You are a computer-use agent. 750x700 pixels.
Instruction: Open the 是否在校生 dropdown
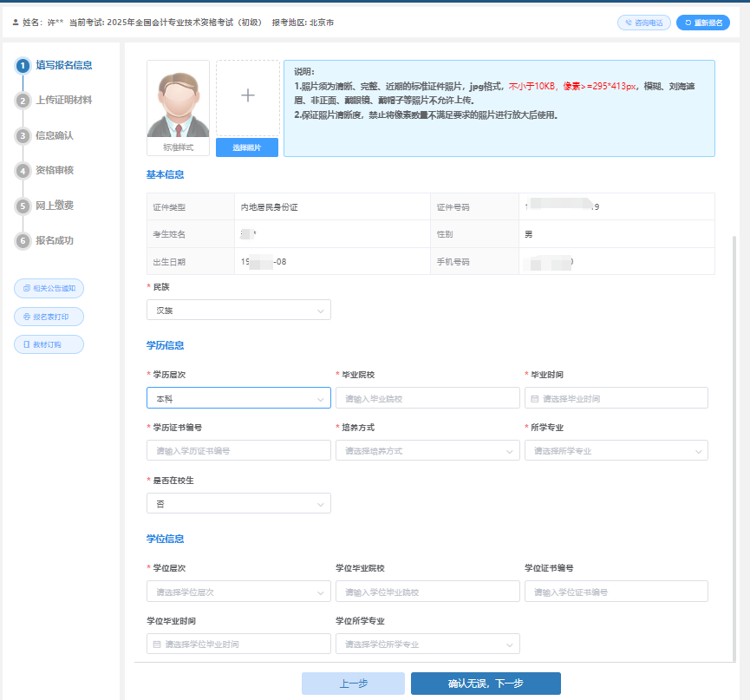click(x=238, y=503)
